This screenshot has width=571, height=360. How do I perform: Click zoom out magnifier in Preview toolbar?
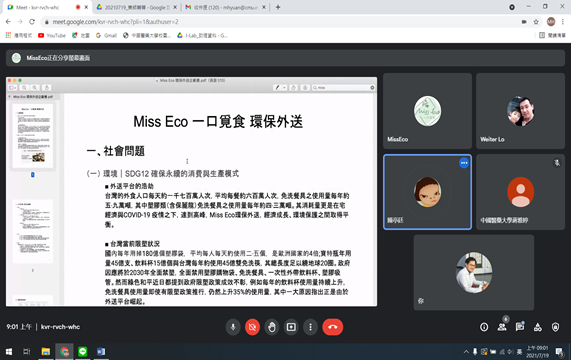pos(24,88)
